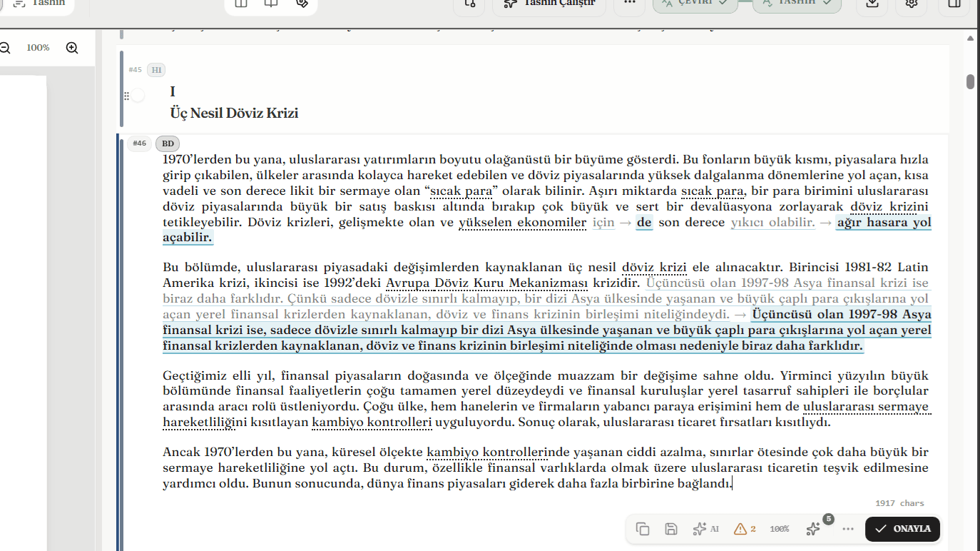The width and height of the screenshot is (980, 551).
Task: Select the open book view icon
Action: (271, 4)
